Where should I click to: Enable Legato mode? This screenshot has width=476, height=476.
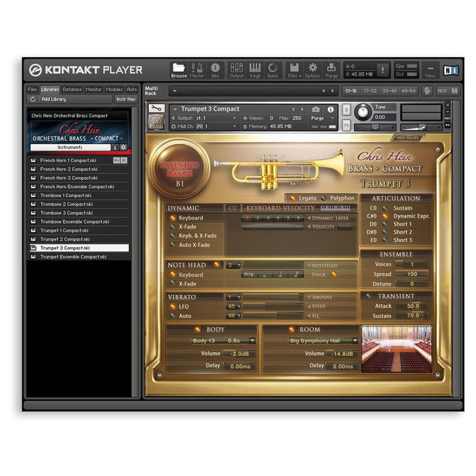(x=293, y=198)
